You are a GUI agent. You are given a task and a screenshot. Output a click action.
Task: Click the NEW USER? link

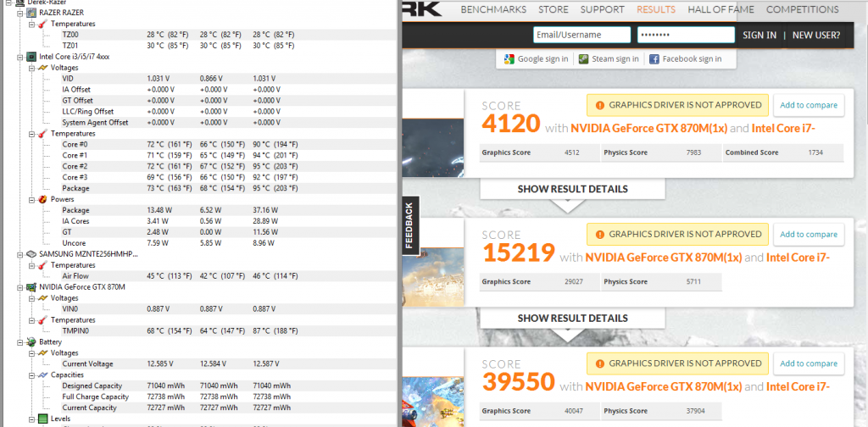[816, 35]
